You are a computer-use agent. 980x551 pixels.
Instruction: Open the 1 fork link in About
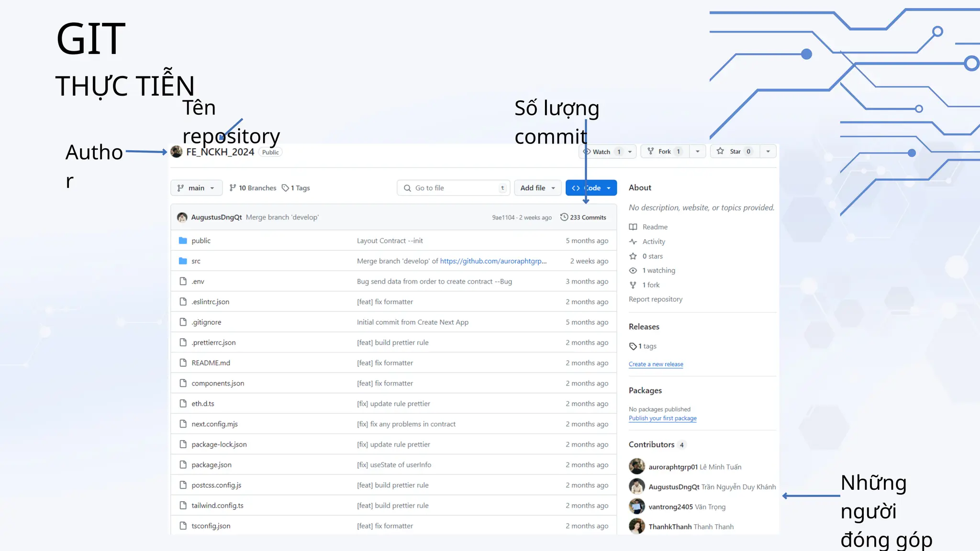pos(651,285)
